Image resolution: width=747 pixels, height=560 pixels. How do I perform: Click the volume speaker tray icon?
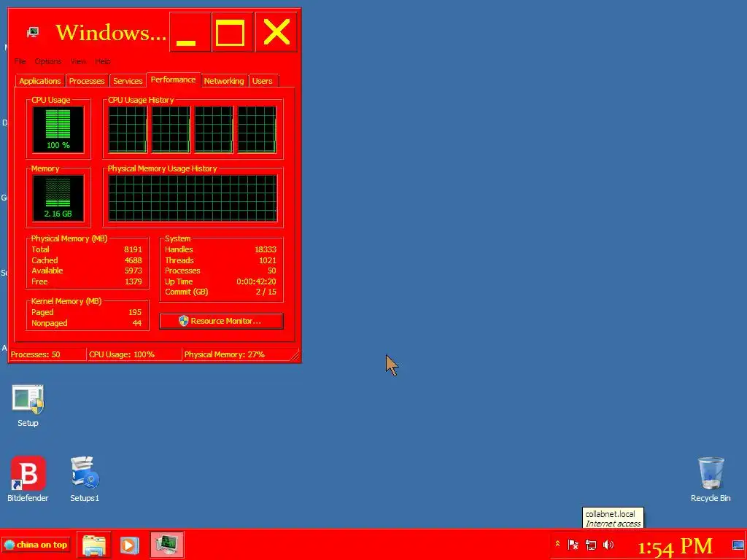[608, 544]
